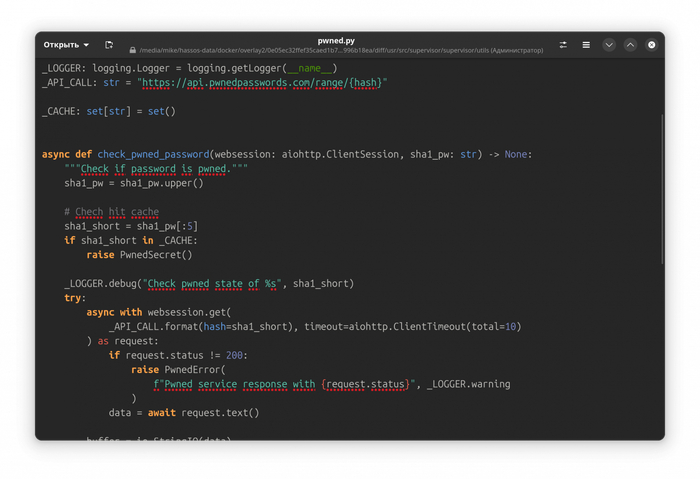Viewport: 700px width, 479px height.
Task: Click the api.pwnedpasswords.com URL string
Action: [262, 83]
